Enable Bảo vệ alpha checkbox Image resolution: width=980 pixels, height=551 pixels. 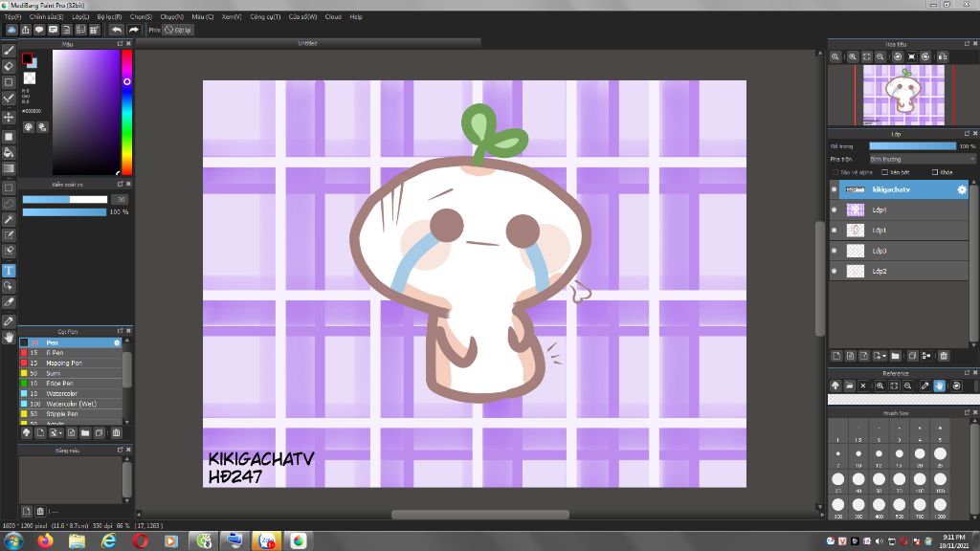point(835,172)
